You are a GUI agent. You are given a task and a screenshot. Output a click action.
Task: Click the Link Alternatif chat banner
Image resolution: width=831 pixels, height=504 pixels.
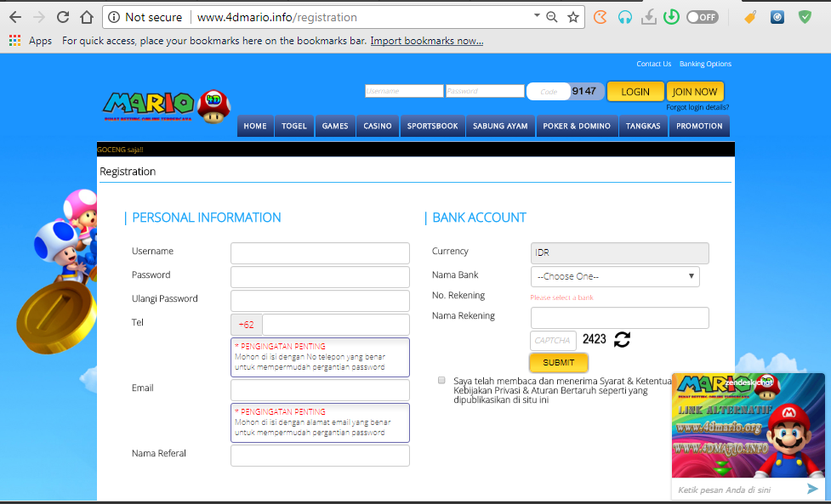[x=748, y=426]
